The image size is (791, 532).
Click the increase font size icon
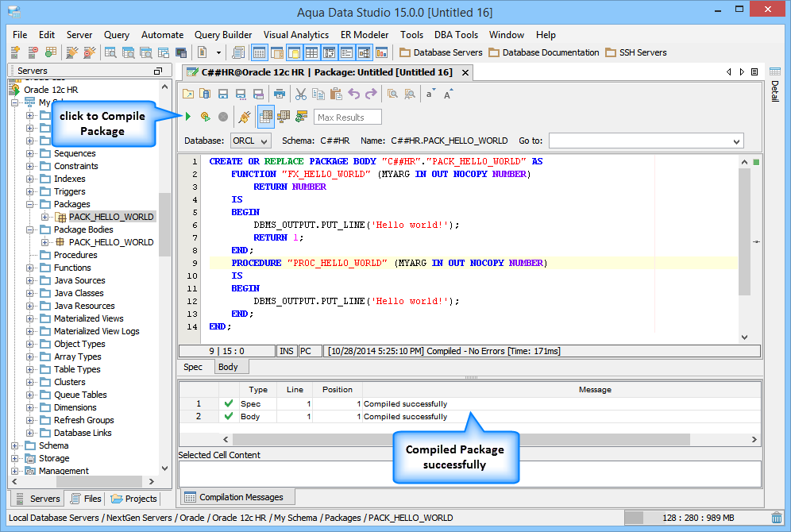(449, 94)
